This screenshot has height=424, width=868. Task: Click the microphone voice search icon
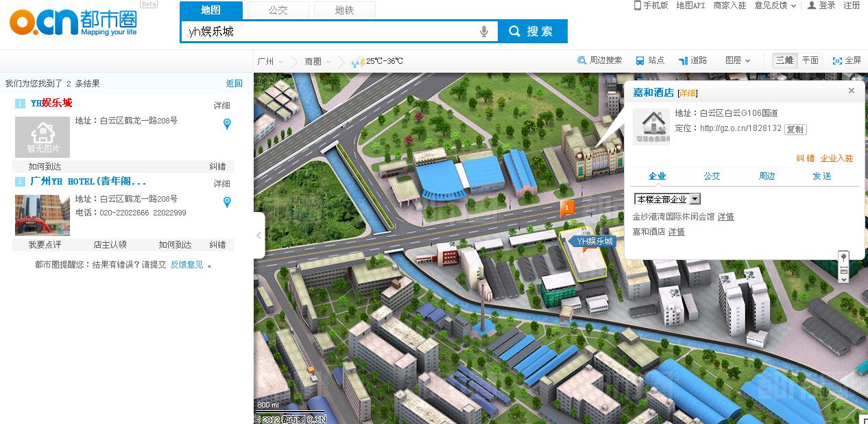click(x=484, y=32)
